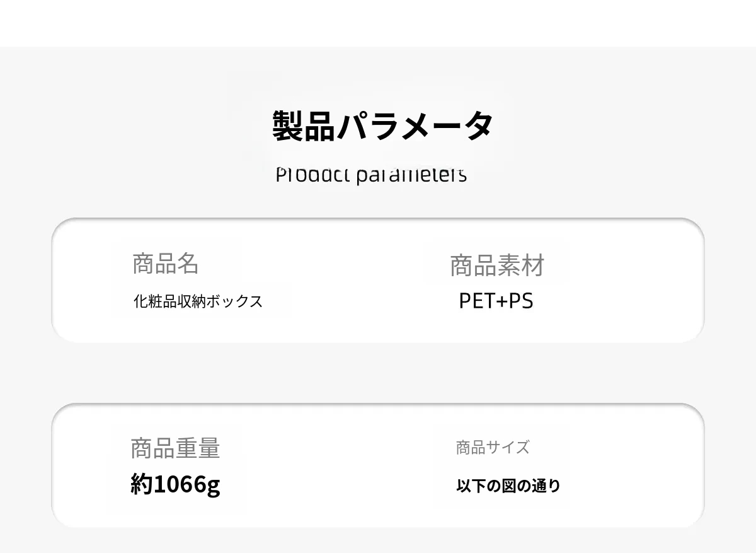Click 'PET' in the material value
The width and height of the screenshot is (756, 553).
[476, 301]
